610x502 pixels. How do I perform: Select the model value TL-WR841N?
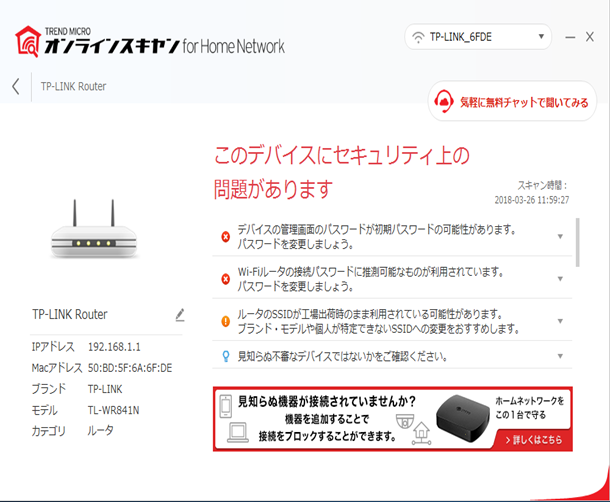coord(114,410)
